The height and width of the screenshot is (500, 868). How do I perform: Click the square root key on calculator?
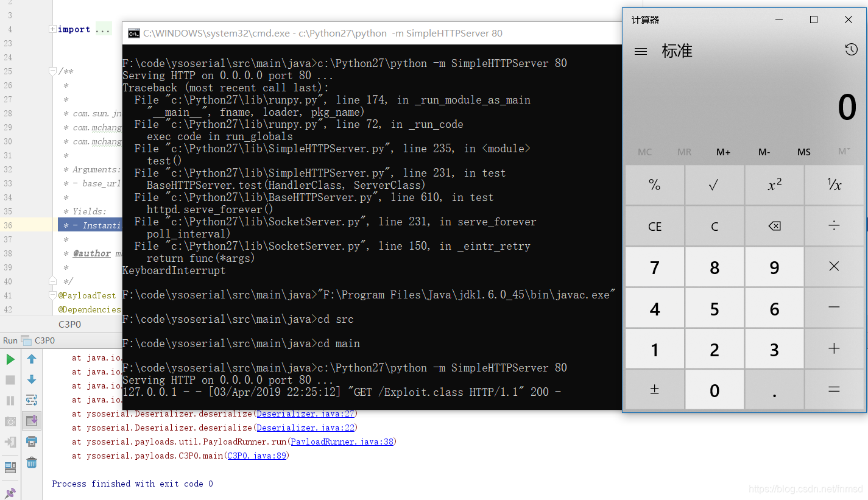[715, 185]
